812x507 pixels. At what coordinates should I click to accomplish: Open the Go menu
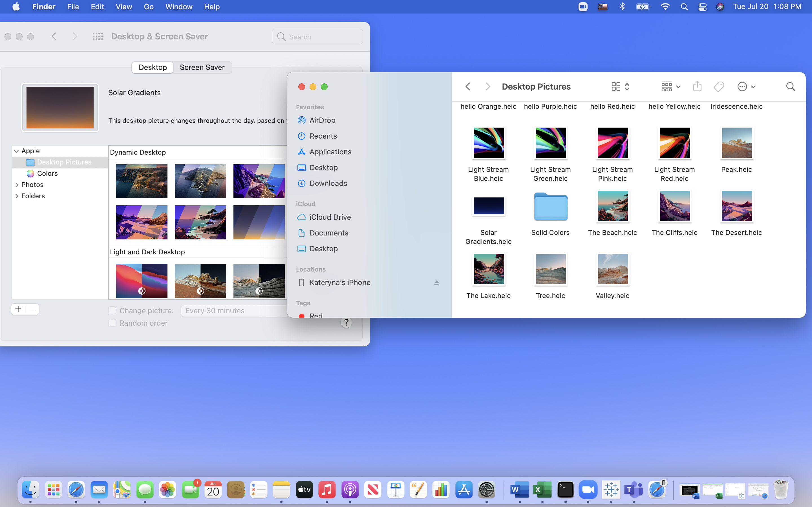coord(149,7)
